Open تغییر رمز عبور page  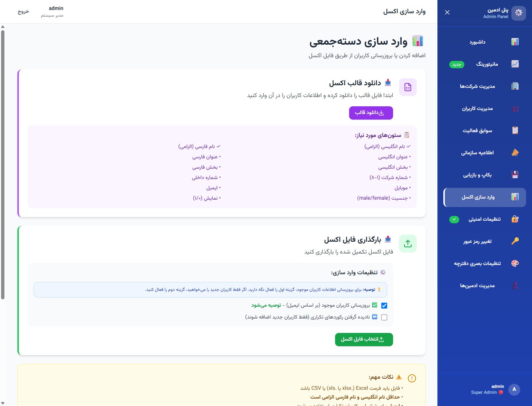tap(485, 241)
